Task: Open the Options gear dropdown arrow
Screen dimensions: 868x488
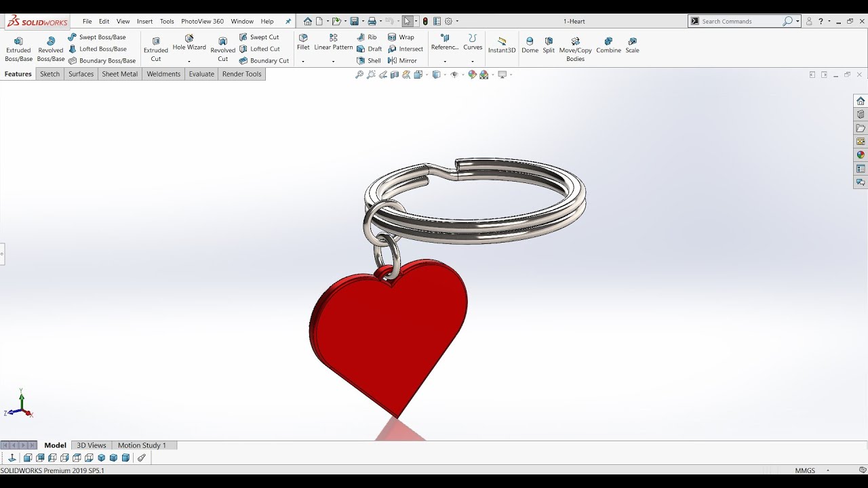Action: 457,22
